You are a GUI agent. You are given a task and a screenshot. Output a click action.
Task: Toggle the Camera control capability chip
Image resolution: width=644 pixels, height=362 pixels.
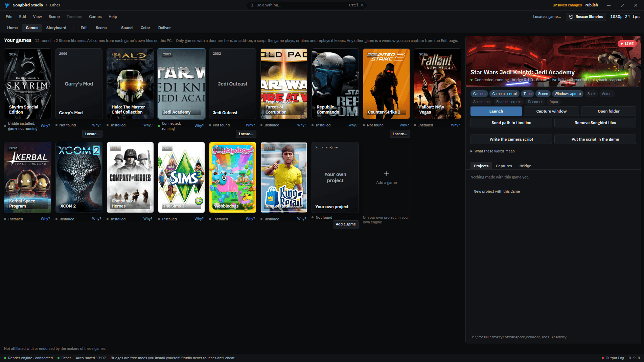pyautogui.click(x=504, y=94)
